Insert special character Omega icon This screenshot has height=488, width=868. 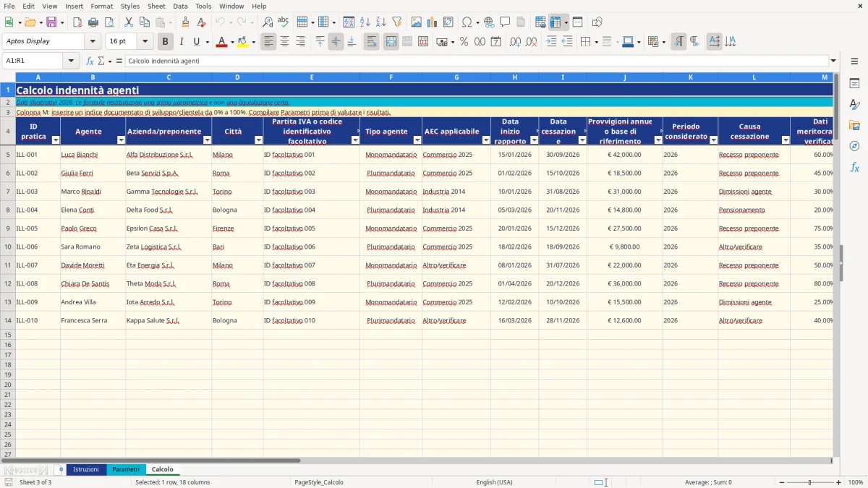point(467,22)
